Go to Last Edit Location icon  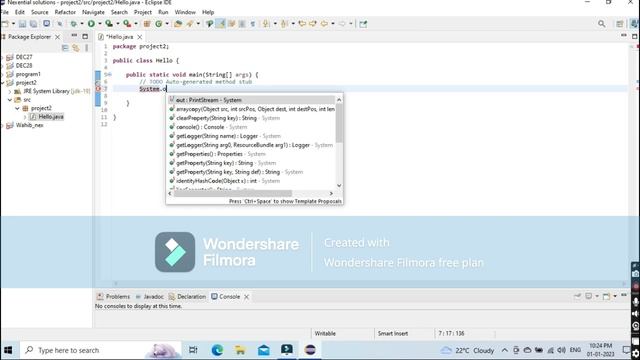[x=302, y=24]
